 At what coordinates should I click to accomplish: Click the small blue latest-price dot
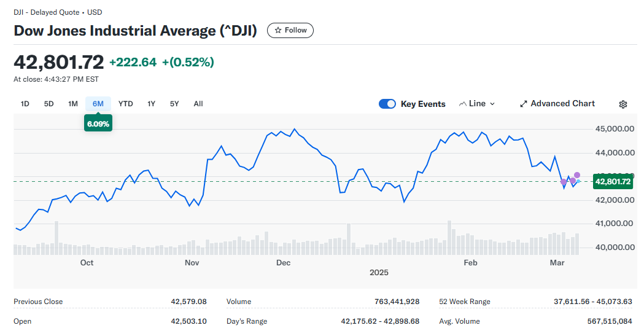[578, 181]
